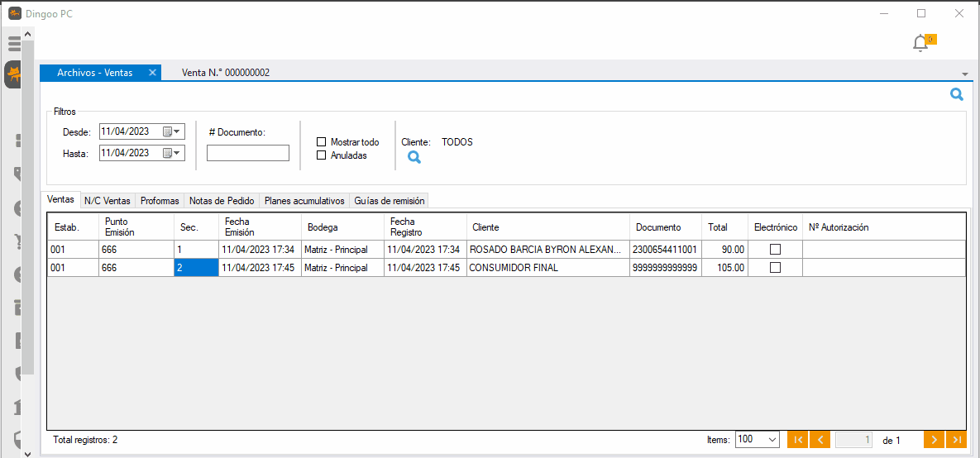Open the Desde date calendar dropdown

[x=171, y=131]
